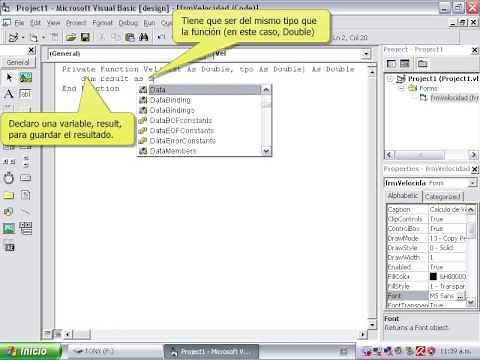
Task: Select the Shape control in the toolbox
Action: pyautogui.click(x=9, y=212)
